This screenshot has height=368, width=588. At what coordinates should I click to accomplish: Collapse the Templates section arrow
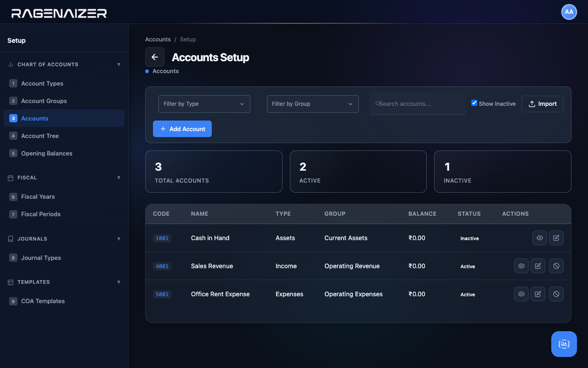119,282
